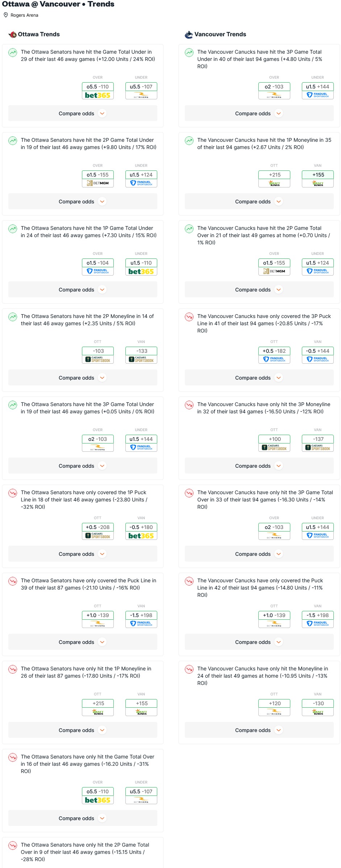Click the bet365 logo under o5.5 -110 in first Ottawa card
341x868 pixels.
point(98,95)
